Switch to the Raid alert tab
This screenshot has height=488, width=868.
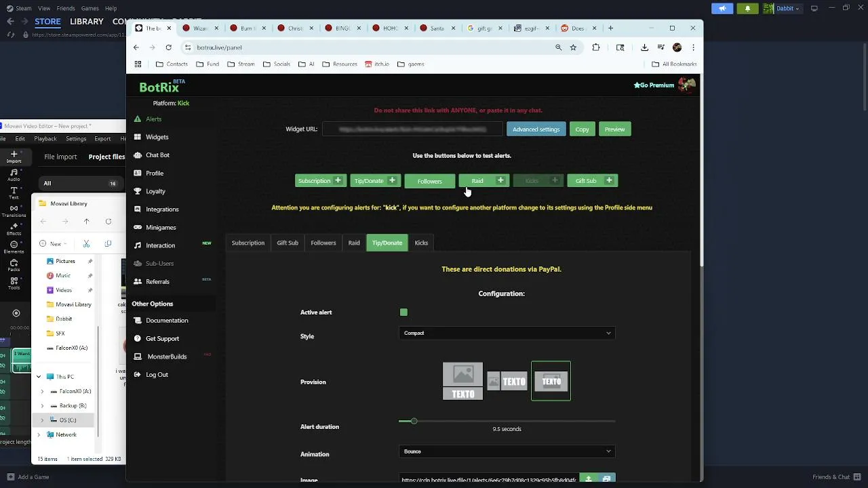(x=354, y=243)
